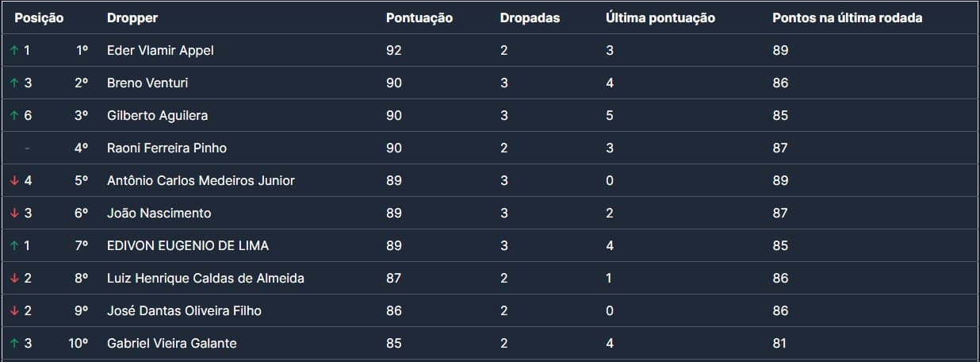Click Gabriel Vieira Galante's name
Viewport: 980px width, 362px height.
point(171,344)
